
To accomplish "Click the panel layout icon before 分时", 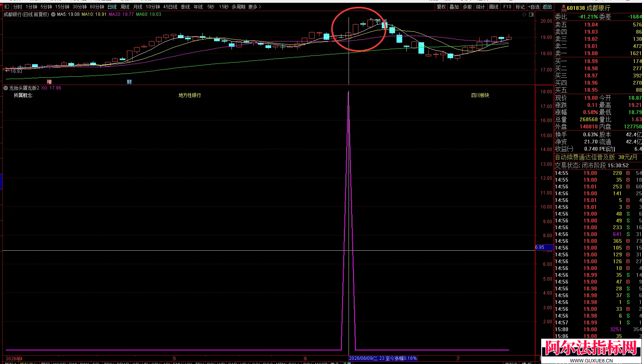I will point(7,7).
